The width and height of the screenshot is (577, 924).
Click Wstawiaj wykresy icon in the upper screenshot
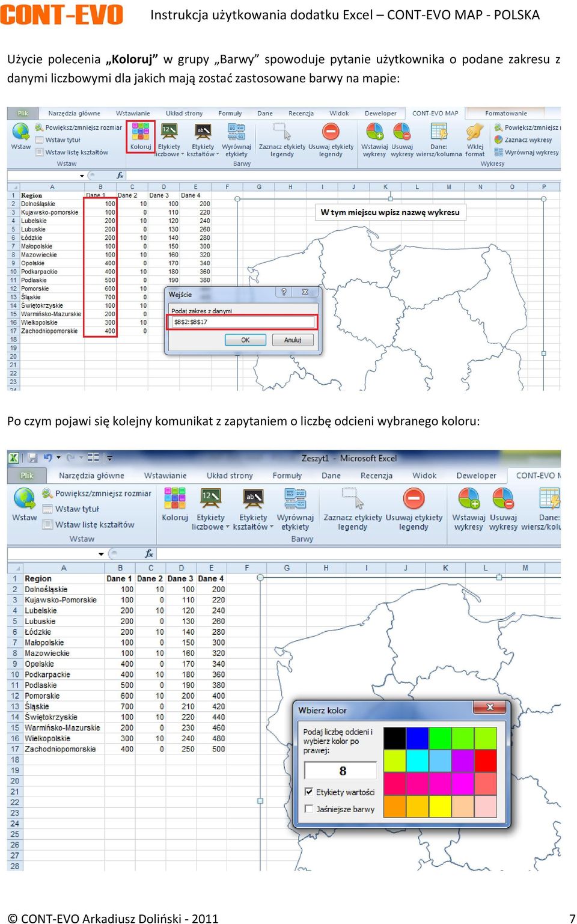tap(374, 132)
